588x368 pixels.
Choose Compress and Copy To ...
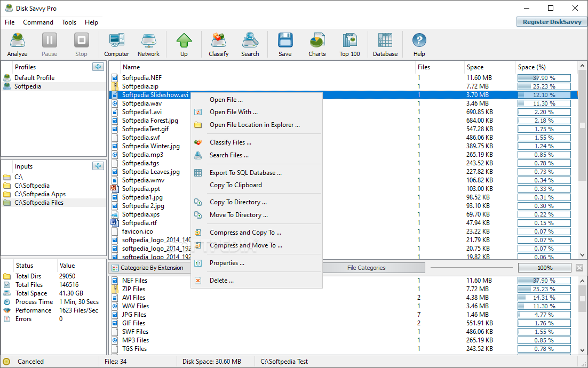click(257, 233)
